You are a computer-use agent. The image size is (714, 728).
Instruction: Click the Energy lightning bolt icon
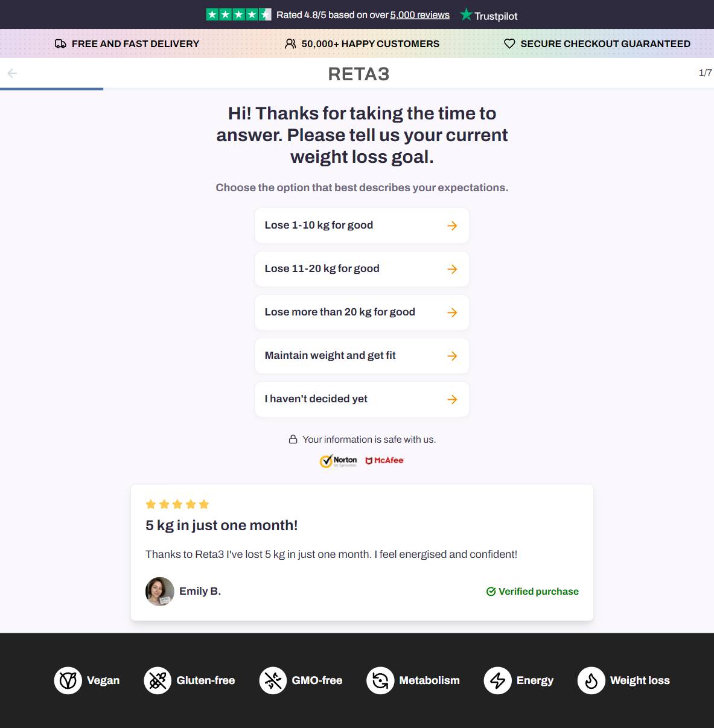pyautogui.click(x=497, y=680)
